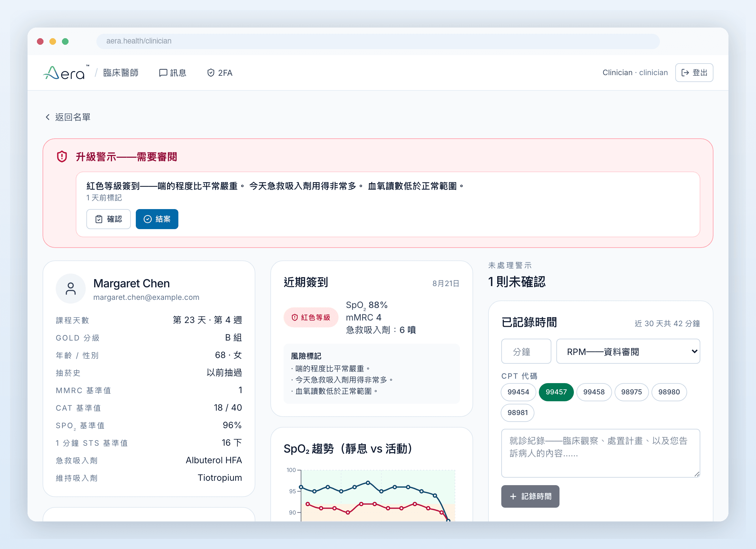This screenshot has height=549, width=756.
Task: Click the browser address bar aera.health/clinician
Action: pyautogui.click(x=378, y=41)
